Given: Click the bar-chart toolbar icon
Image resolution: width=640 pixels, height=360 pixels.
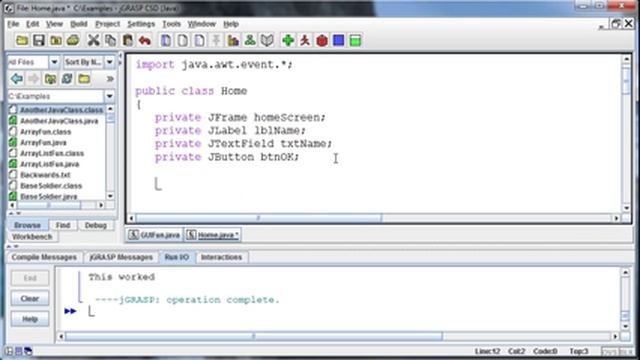Looking at the screenshot, I should pos(233,40).
